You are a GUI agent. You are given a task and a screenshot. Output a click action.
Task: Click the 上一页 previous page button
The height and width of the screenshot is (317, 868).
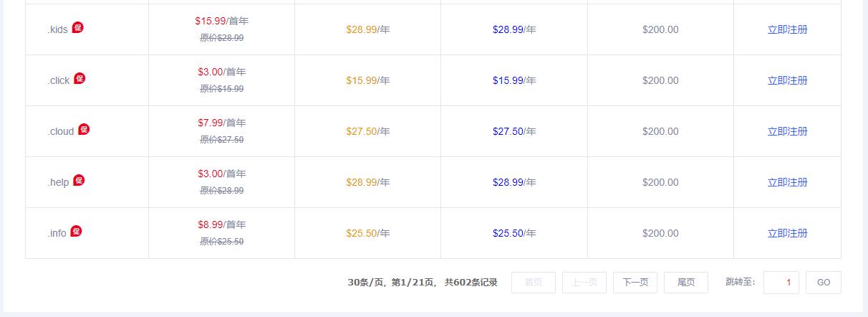point(584,283)
